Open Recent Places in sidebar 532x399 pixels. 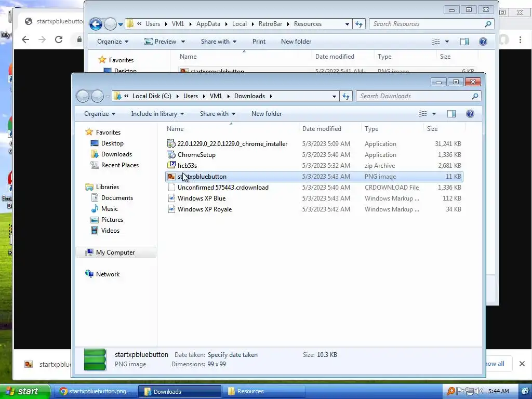(x=120, y=165)
